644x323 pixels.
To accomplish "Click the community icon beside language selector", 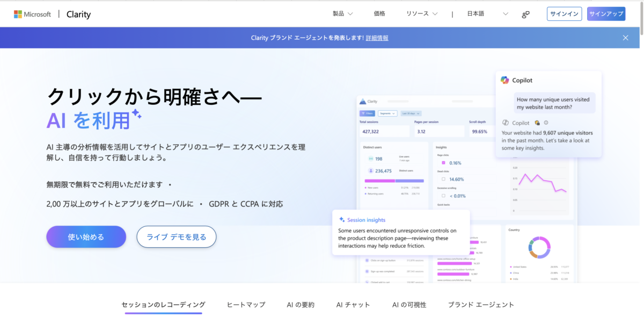I will (x=526, y=15).
